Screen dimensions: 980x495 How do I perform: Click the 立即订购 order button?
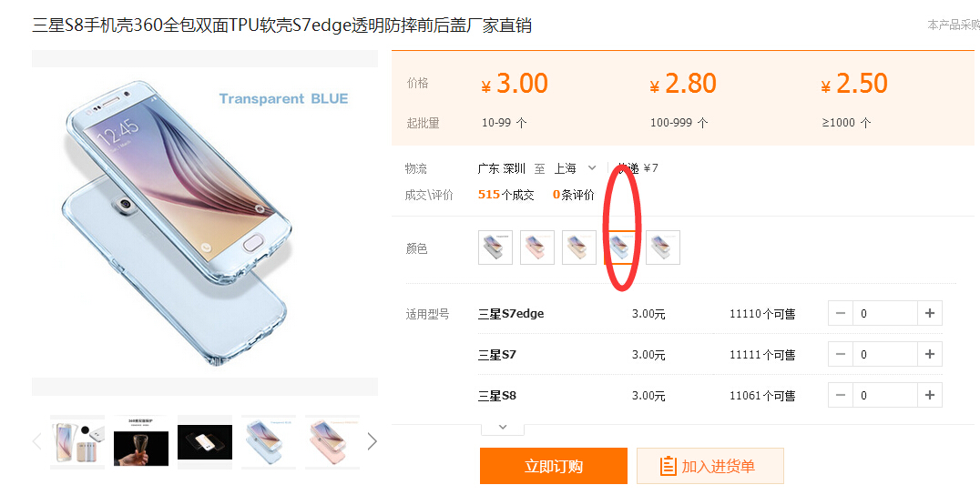553,466
